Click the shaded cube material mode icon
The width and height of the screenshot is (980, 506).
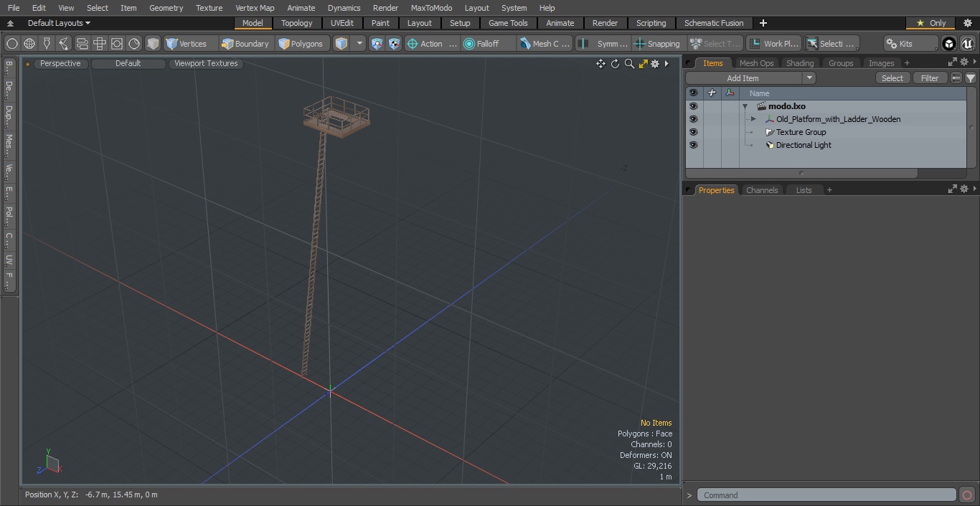(x=153, y=44)
